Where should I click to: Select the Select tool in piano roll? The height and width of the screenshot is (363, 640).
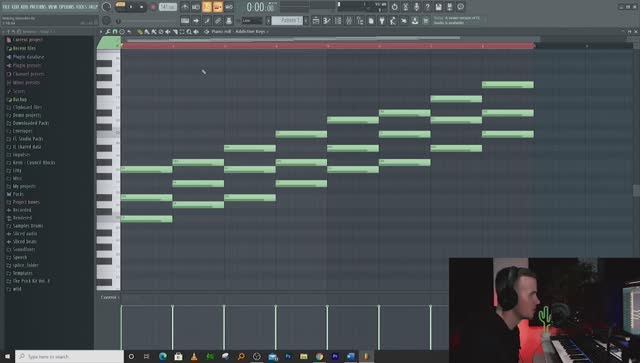182,31
